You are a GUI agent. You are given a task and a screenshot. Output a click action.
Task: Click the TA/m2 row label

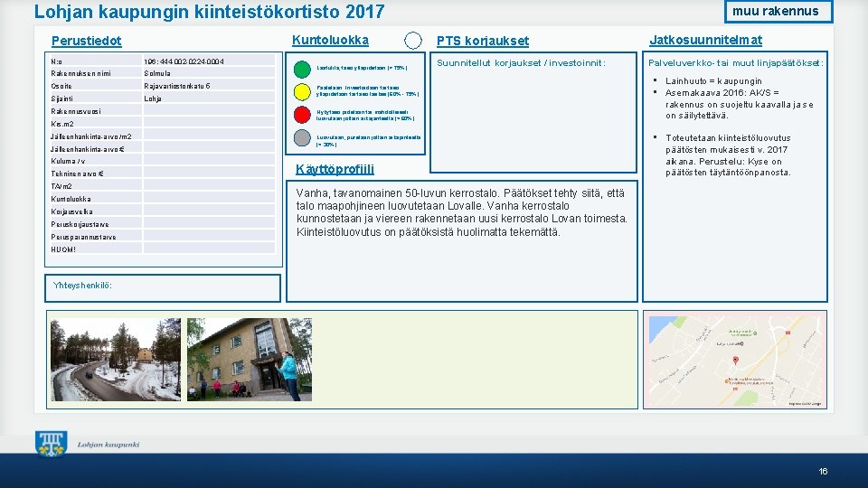pos(61,186)
